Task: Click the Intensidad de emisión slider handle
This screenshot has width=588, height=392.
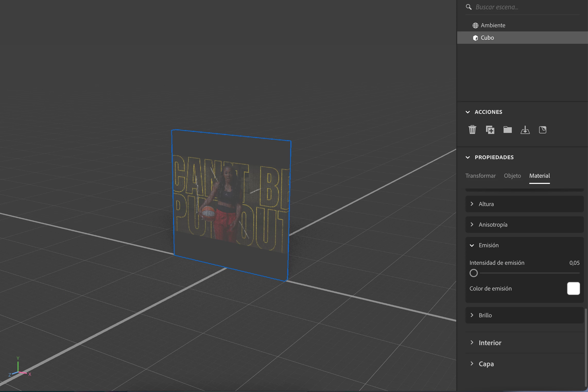Action: pyautogui.click(x=473, y=273)
